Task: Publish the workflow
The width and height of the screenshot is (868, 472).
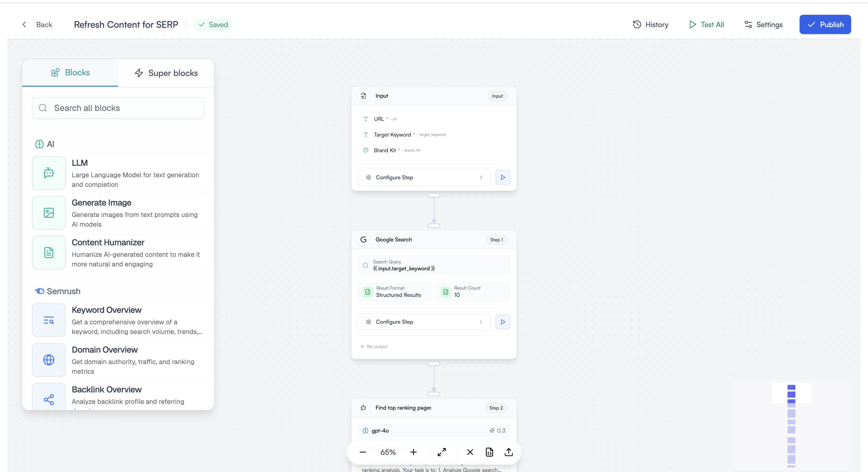Action: 825,24
